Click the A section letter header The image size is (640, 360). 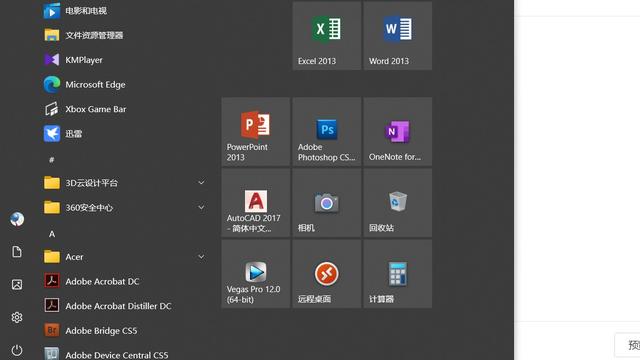pos(52,234)
